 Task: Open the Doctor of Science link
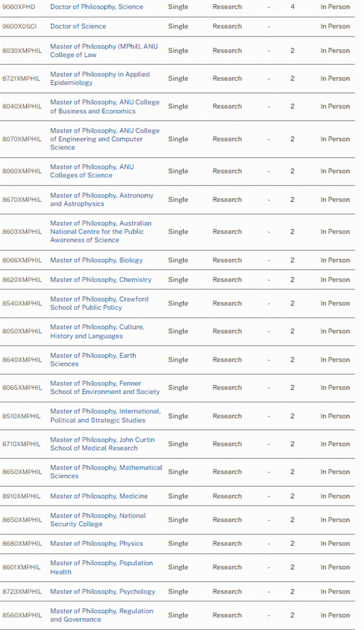(78, 26)
